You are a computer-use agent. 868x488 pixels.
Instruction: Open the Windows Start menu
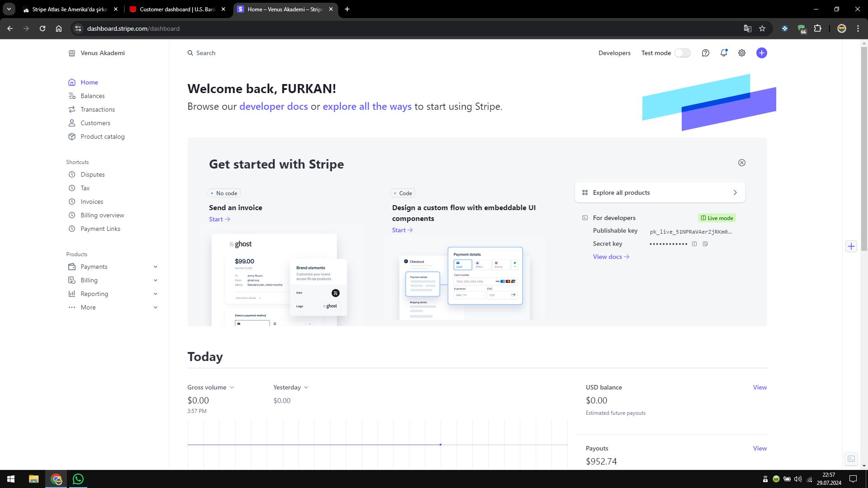click(x=11, y=479)
